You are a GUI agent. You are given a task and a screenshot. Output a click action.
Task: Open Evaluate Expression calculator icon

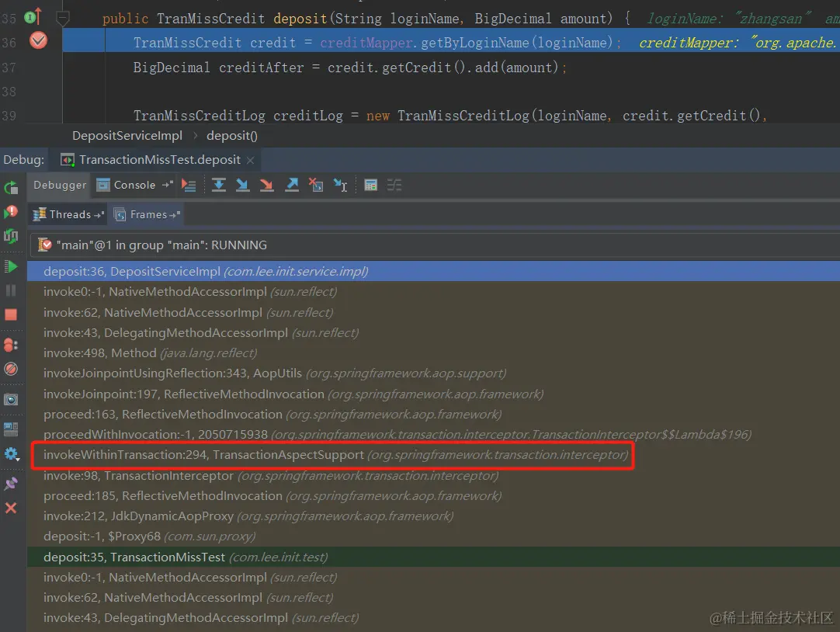(x=371, y=186)
